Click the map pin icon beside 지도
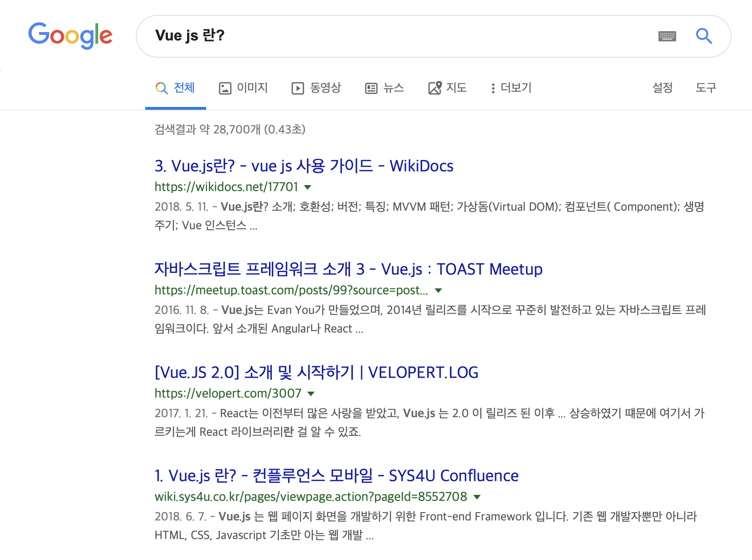 click(x=435, y=87)
